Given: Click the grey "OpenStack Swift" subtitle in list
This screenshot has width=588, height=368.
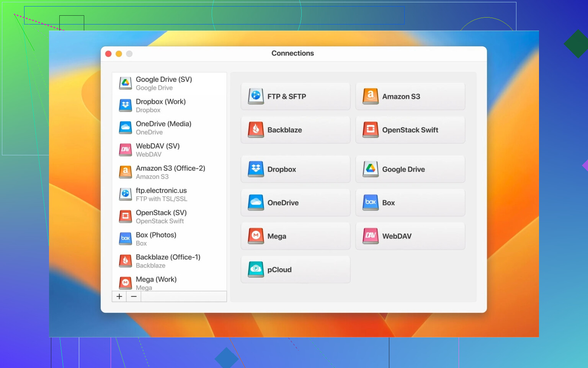Looking at the screenshot, I should pyautogui.click(x=160, y=221).
